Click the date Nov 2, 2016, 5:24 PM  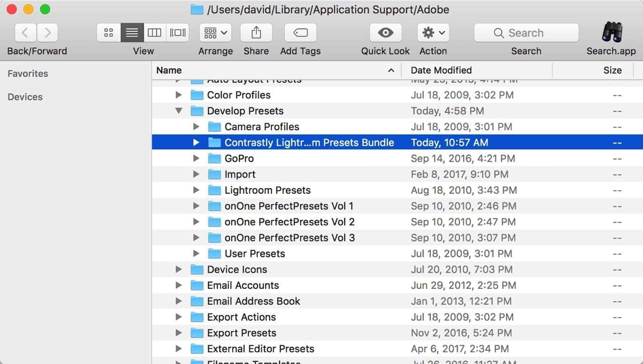click(461, 333)
